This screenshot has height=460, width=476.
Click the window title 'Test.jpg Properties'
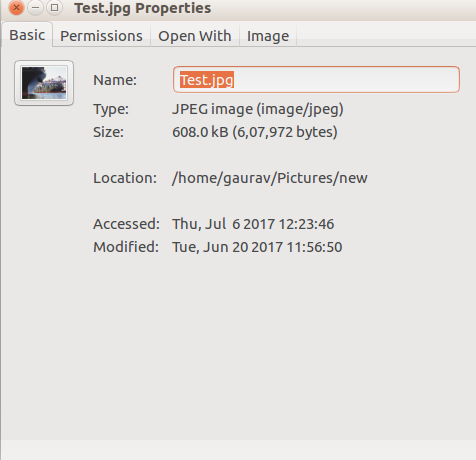tap(143, 8)
